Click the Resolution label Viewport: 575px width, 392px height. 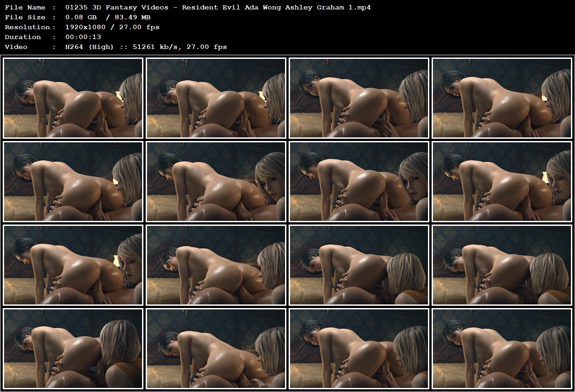tap(27, 27)
